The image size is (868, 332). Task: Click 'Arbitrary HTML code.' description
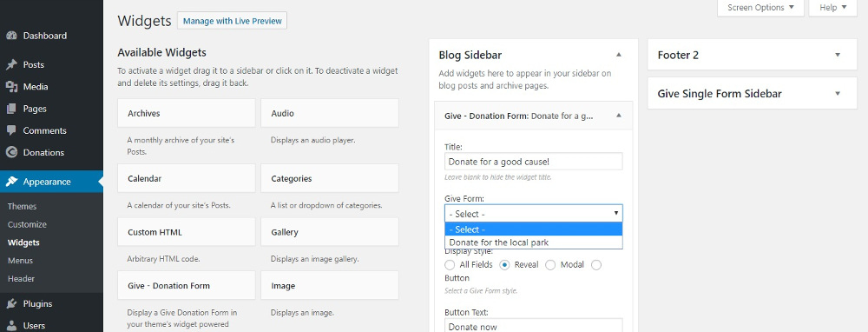163,259
